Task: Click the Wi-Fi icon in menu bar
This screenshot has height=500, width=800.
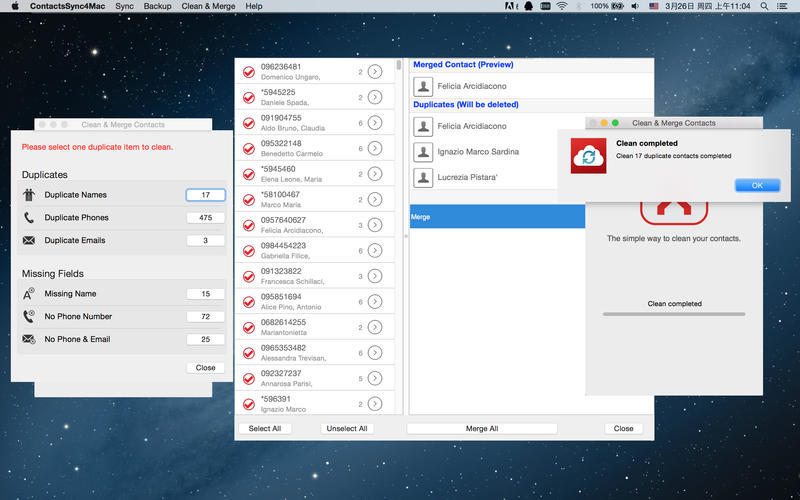Action: tap(561, 6)
